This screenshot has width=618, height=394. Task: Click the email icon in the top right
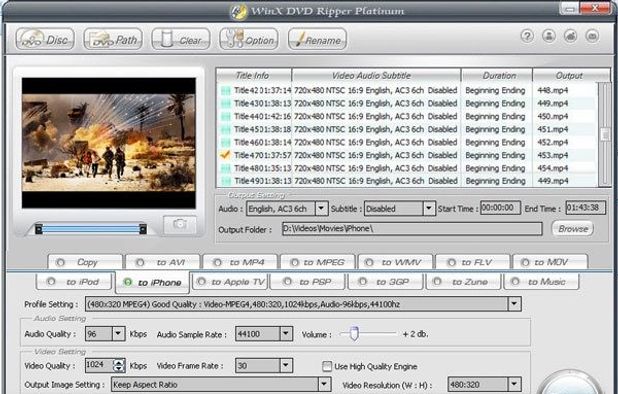pyautogui.click(x=592, y=36)
